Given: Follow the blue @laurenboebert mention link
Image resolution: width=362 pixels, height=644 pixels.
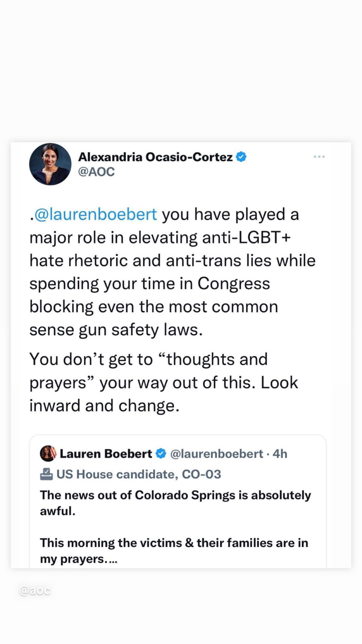Looking at the screenshot, I should pyautogui.click(x=96, y=214).
